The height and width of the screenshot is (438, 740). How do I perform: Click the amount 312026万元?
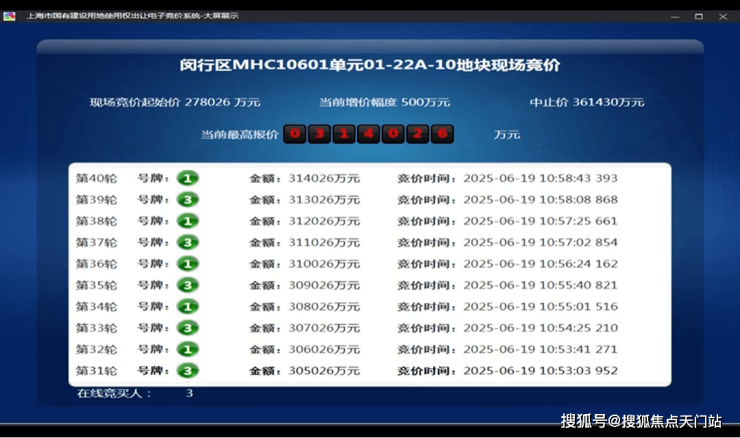coord(324,221)
